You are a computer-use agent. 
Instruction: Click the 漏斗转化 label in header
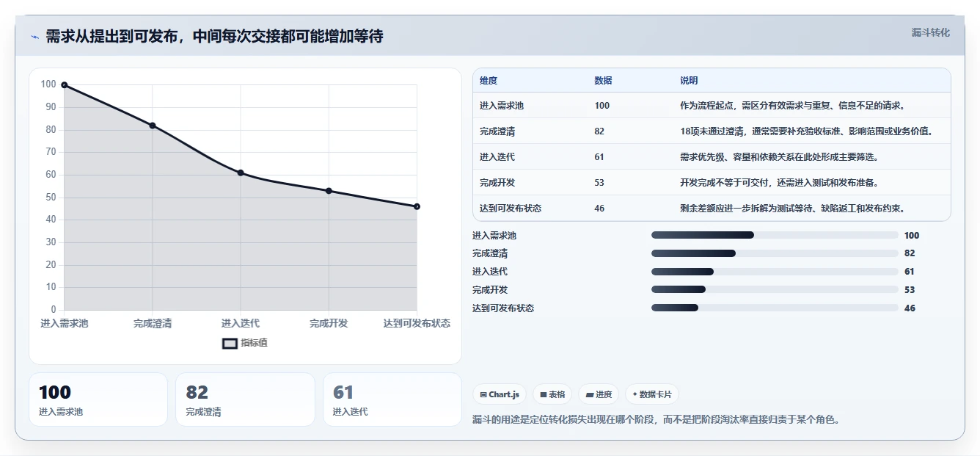[x=931, y=33]
